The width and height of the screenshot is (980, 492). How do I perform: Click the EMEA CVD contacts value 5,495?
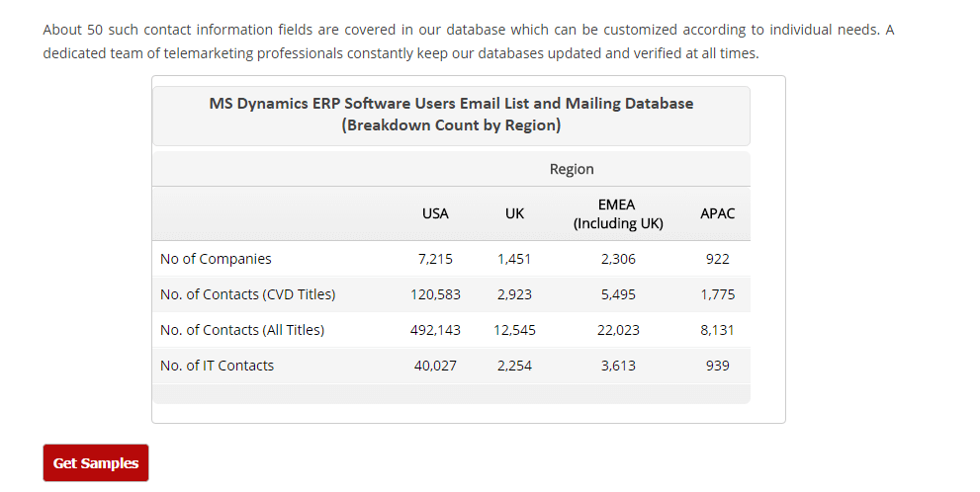[x=618, y=294]
